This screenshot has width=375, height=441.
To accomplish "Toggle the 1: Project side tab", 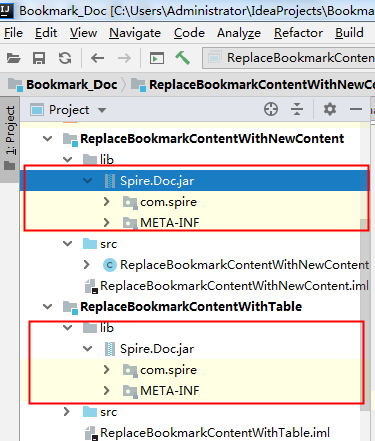I will point(10,139).
